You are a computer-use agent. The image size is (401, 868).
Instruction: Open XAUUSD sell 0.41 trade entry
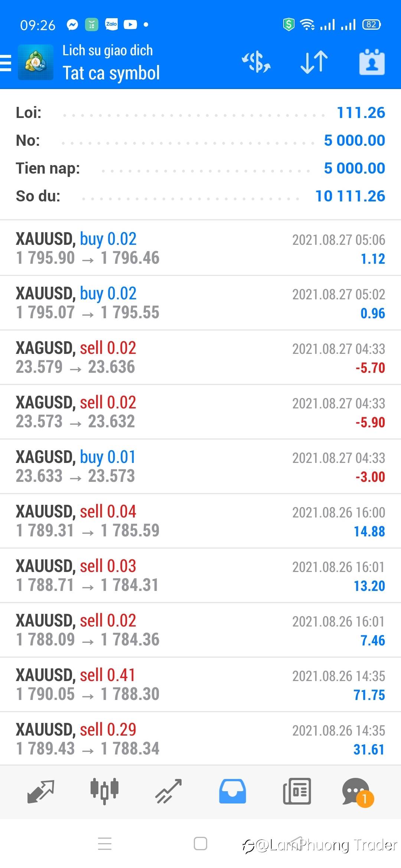tap(200, 684)
